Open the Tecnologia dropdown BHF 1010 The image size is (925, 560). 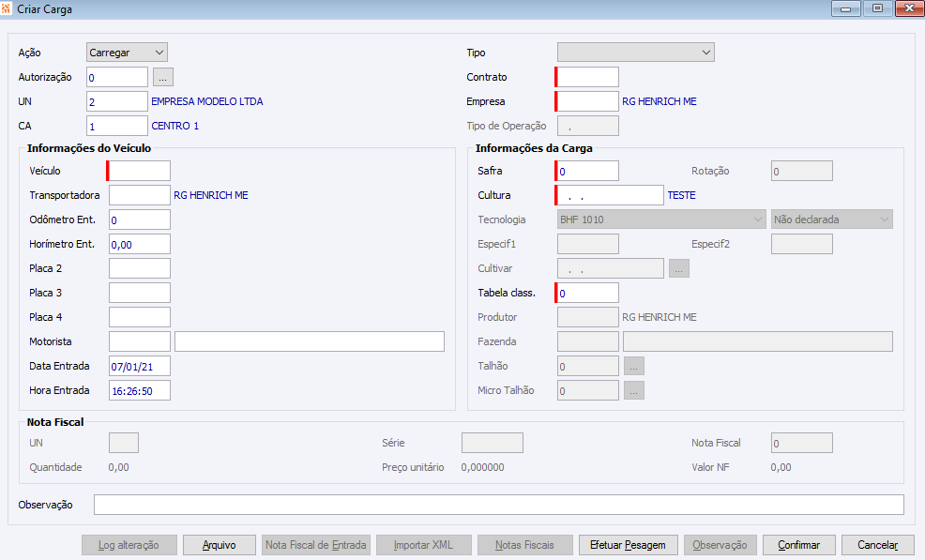click(661, 219)
